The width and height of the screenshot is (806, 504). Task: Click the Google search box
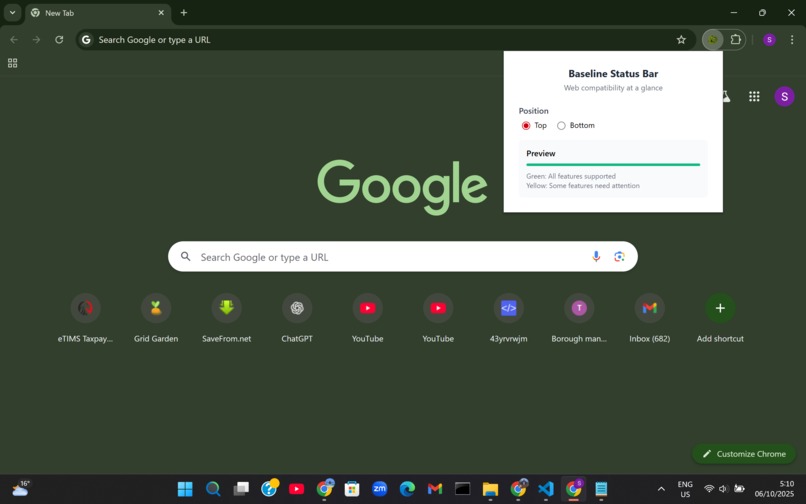point(402,257)
